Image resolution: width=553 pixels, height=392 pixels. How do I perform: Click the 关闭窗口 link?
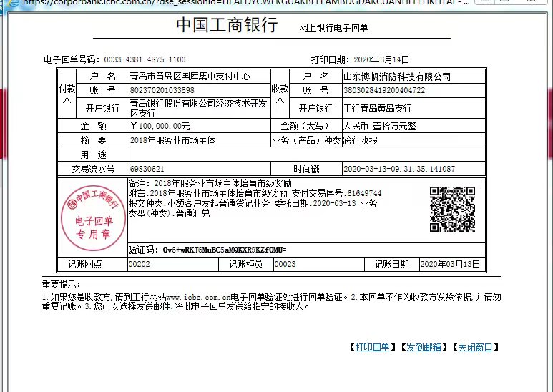[475, 347]
